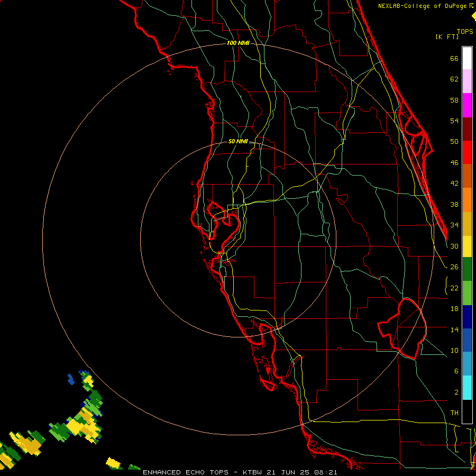The height and width of the screenshot is (476, 476).
Task: Click the legend value 58
Action: 454,100
